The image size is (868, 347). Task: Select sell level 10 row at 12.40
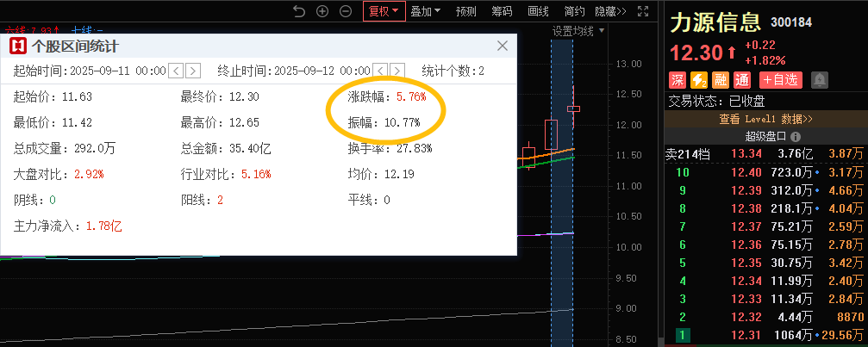766,174
